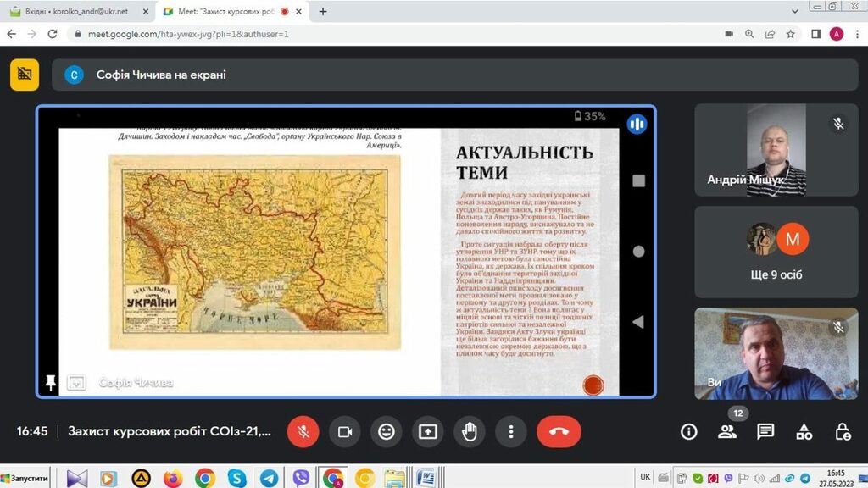Open a new browser tab
Viewport: 868px width, 488px height.
coord(323,12)
